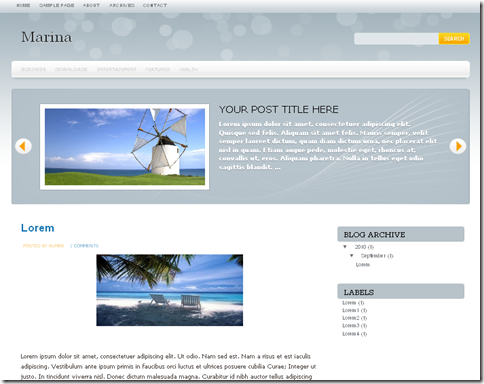Select the Entertainment category tab

pyautogui.click(x=117, y=69)
